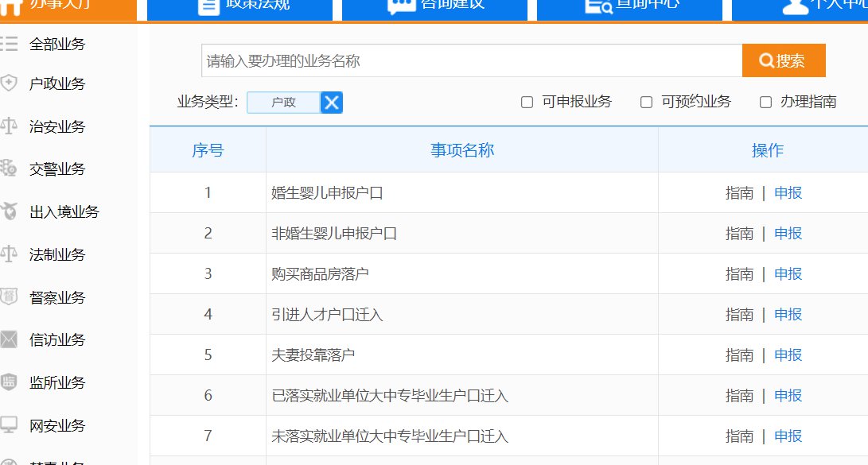
Task: Click the 全部业务 list icon
Action: (8, 44)
